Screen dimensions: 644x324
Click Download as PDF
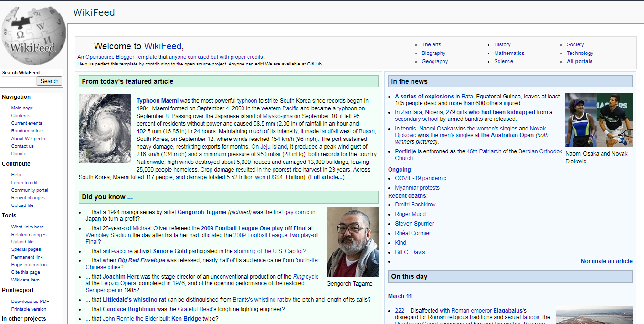pyautogui.click(x=30, y=302)
